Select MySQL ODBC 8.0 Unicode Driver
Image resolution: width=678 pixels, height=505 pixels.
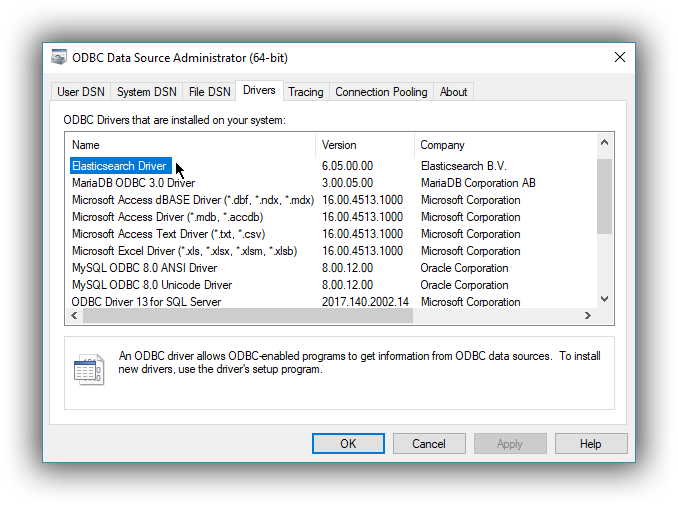(151, 285)
